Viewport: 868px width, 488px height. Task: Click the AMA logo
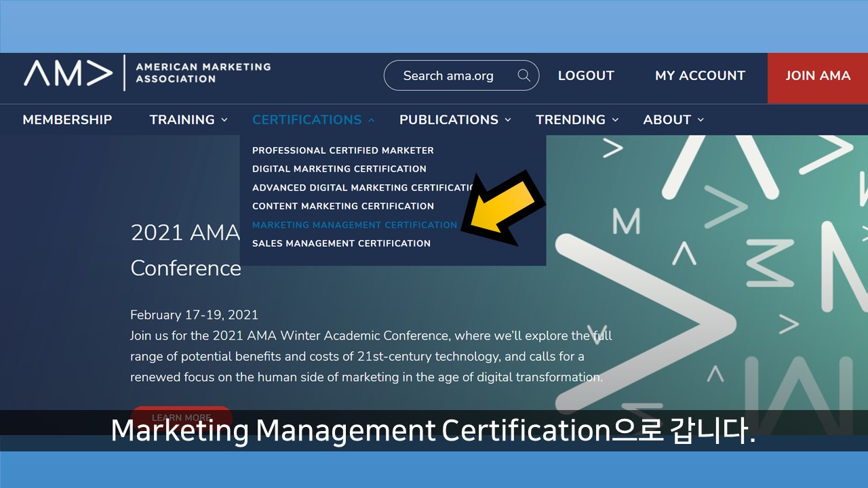[68, 73]
